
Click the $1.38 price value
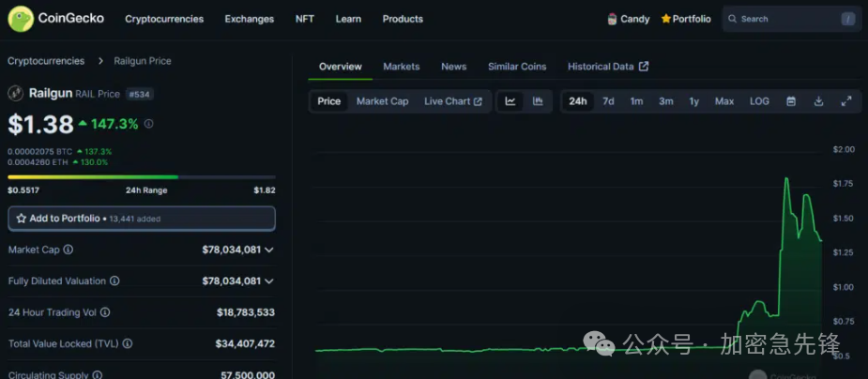(40, 125)
